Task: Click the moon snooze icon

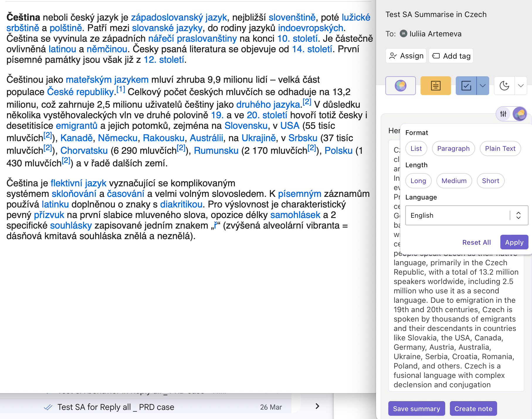Action: [504, 86]
